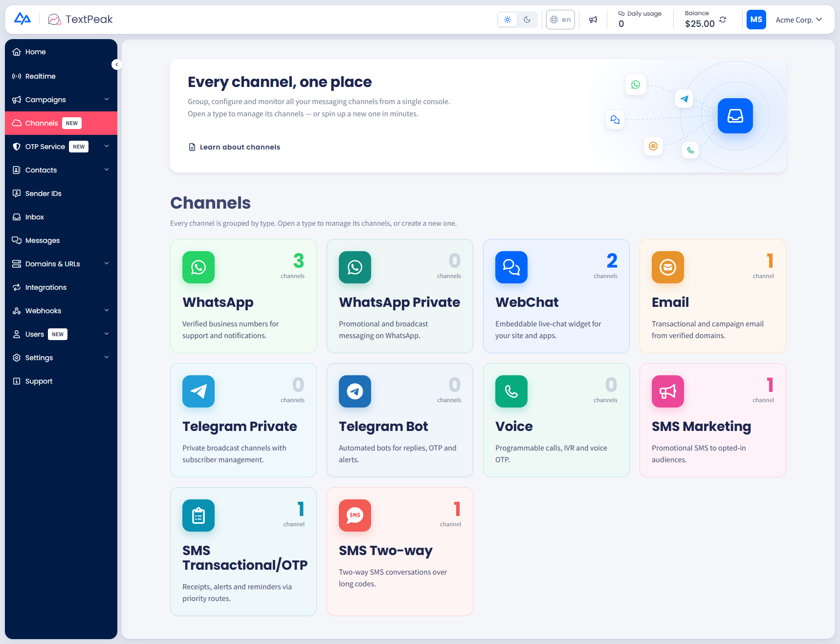Click the blue WebChat card icon
840x644 pixels.
(x=511, y=267)
